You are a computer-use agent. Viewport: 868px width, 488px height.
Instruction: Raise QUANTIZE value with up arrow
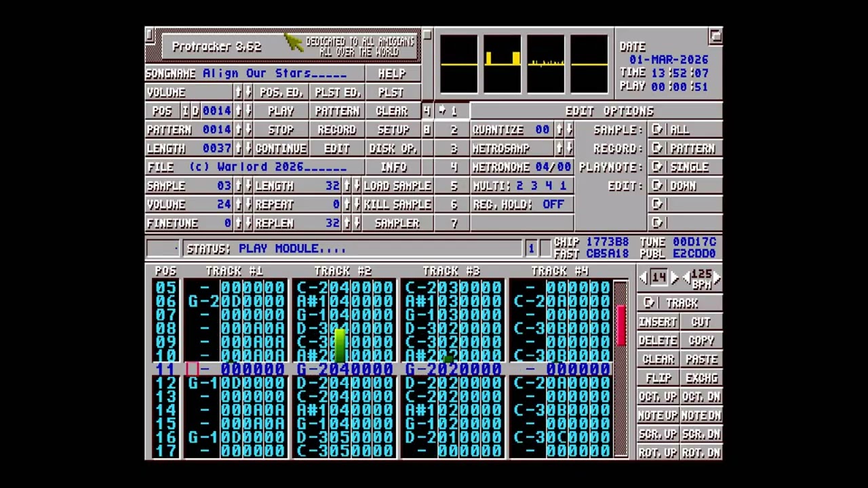(559, 129)
